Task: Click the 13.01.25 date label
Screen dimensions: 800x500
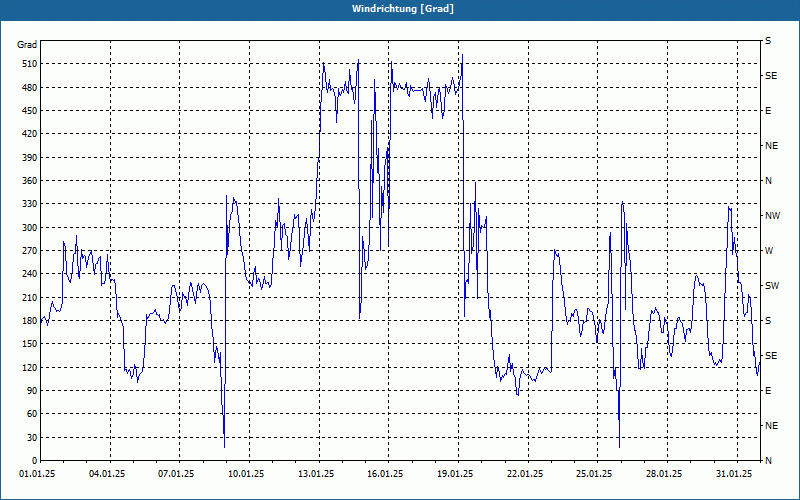Action: 316,474
